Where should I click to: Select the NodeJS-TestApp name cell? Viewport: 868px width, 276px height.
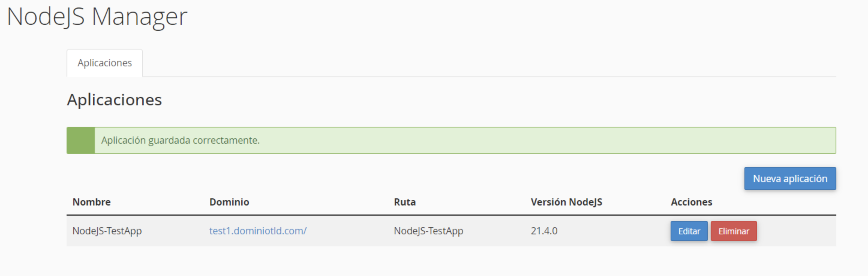coord(107,231)
